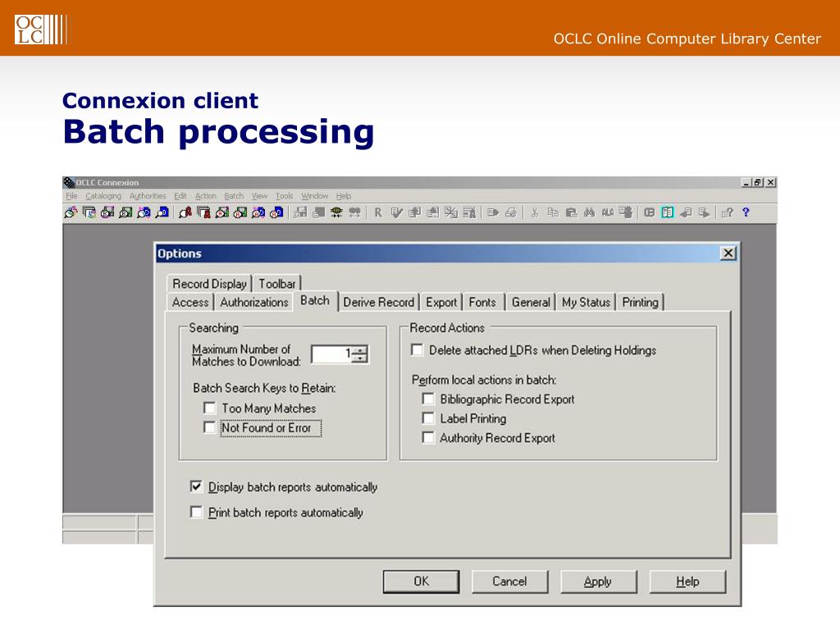This screenshot has height=630, width=840.
Task: Click the Search WorldCat magnifier icon in toolbar
Action: (71, 212)
